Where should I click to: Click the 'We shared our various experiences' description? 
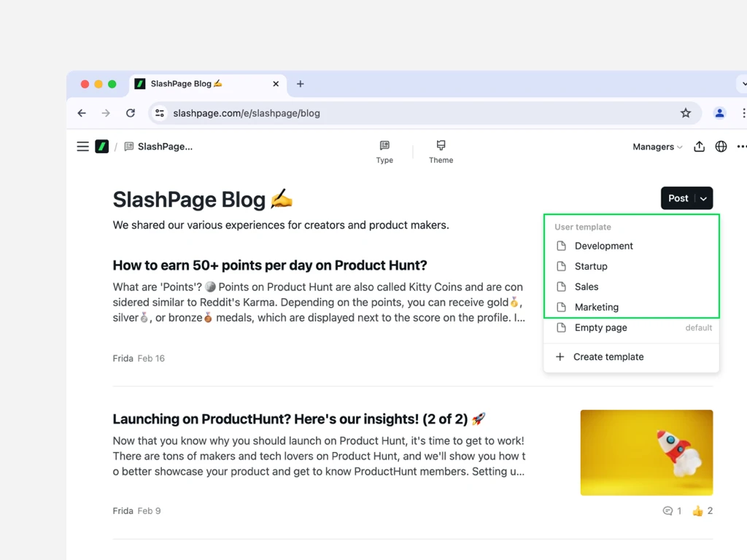[x=281, y=225]
